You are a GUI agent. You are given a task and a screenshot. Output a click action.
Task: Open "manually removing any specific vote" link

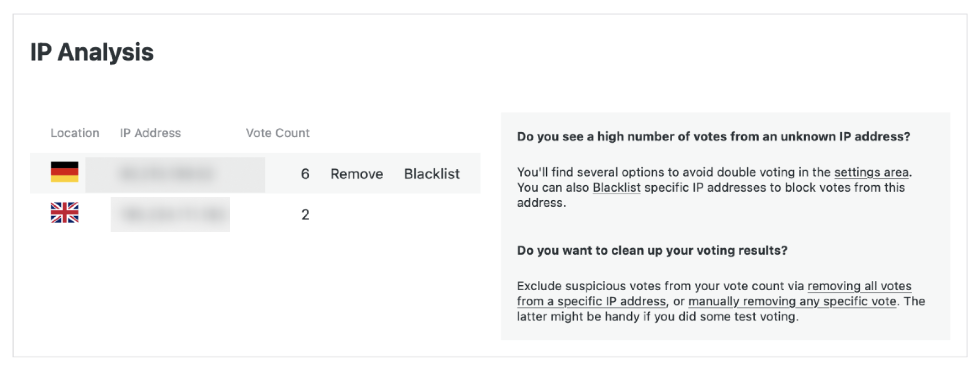[x=792, y=301]
